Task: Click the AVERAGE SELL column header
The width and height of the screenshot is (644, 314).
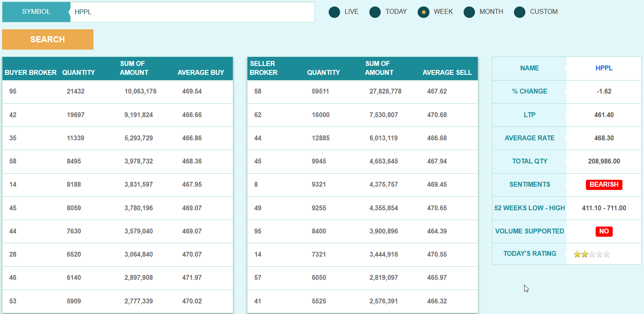Action: [447, 72]
